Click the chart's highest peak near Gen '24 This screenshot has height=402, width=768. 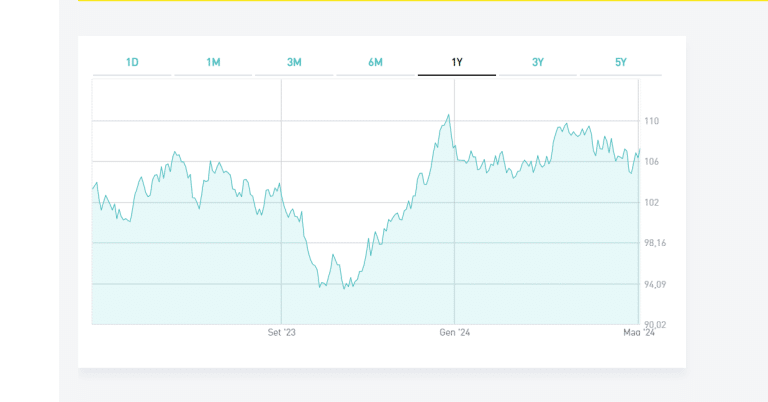coord(449,115)
